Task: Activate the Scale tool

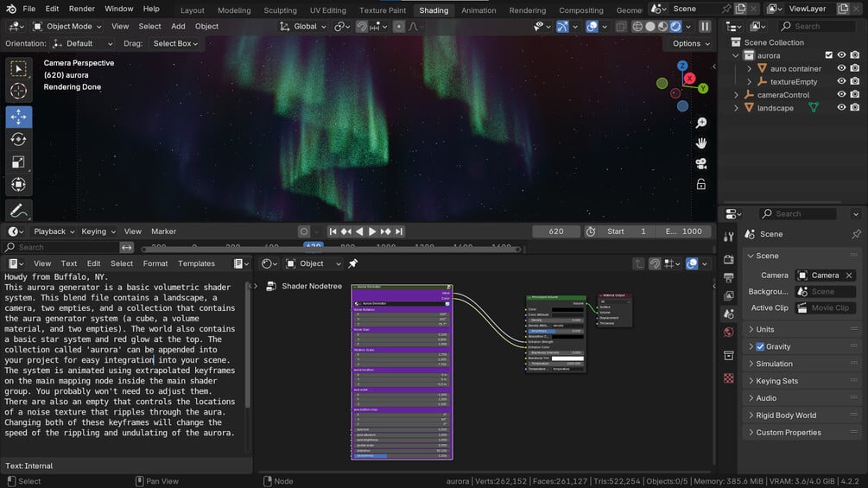Action: (18, 162)
